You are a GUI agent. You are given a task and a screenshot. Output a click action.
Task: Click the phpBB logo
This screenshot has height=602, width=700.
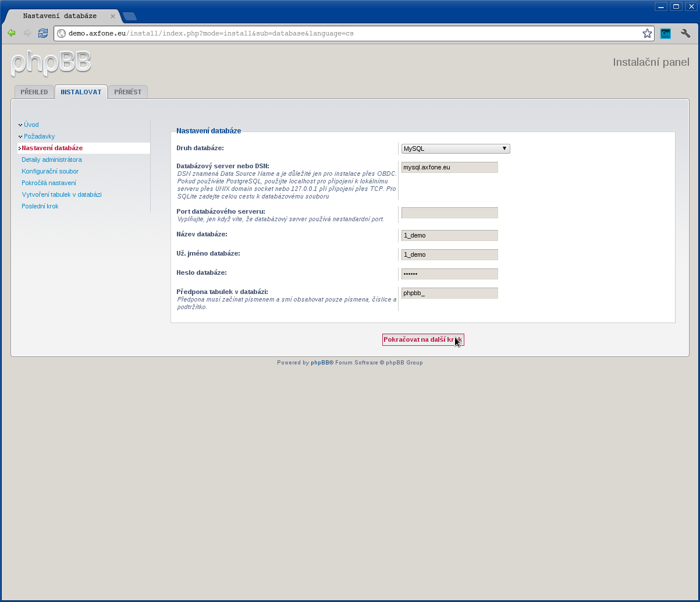click(50, 63)
